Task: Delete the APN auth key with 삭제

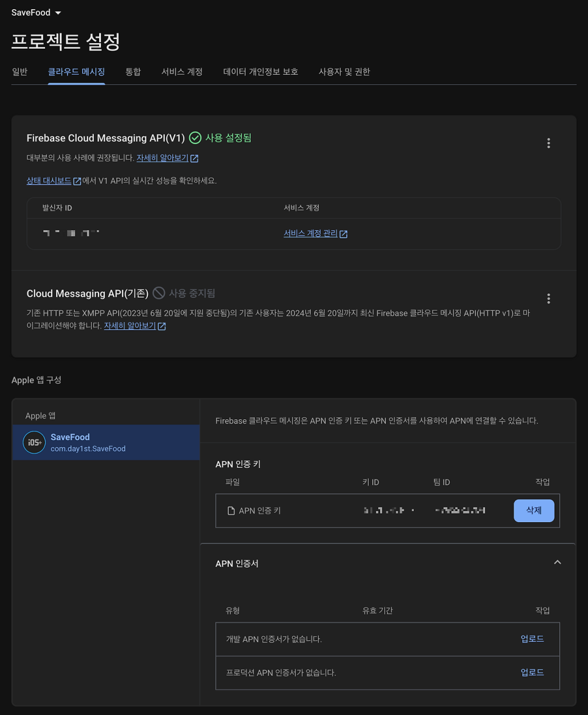Action: point(534,511)
